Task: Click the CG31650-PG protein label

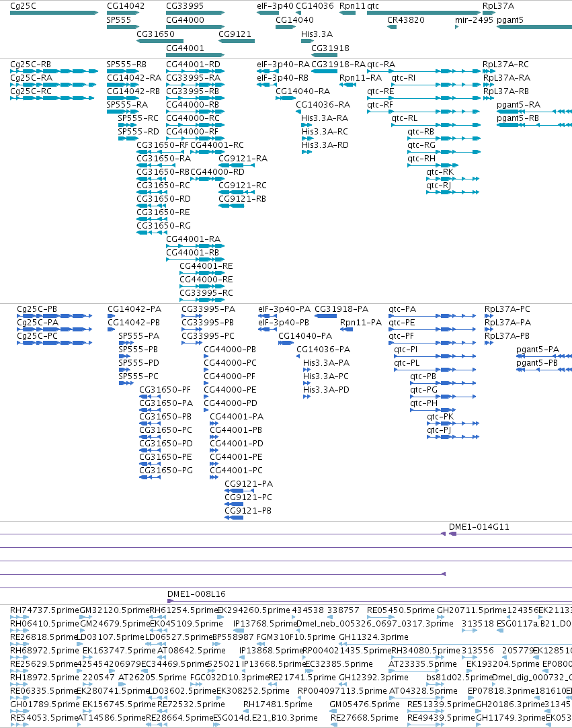Action: (x=166, y=471)
